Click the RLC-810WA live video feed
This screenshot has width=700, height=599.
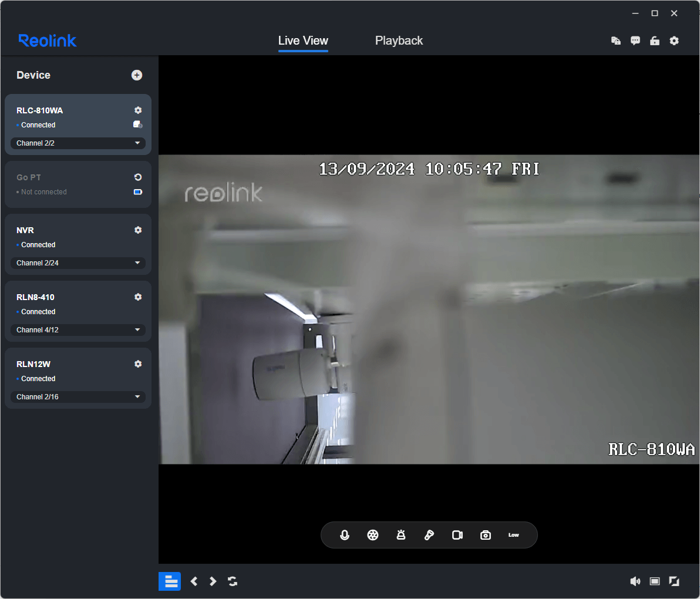[x=429, y=309]
